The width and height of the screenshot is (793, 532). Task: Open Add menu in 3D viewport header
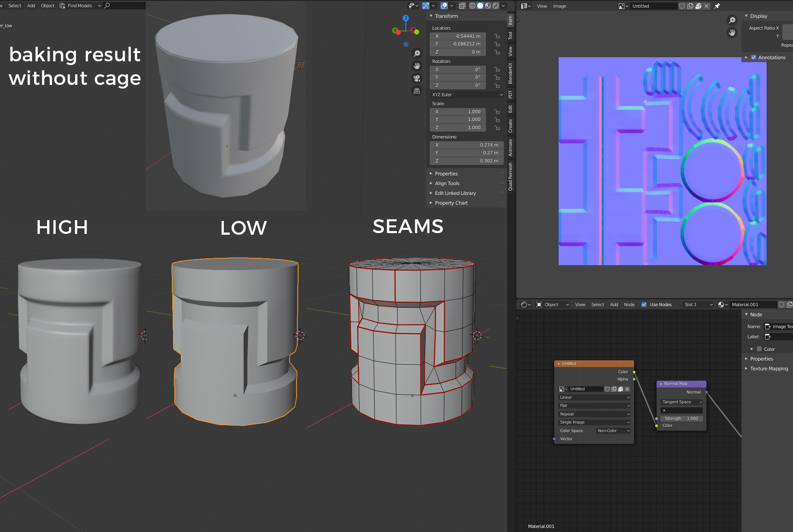click(x=31, y=6)
